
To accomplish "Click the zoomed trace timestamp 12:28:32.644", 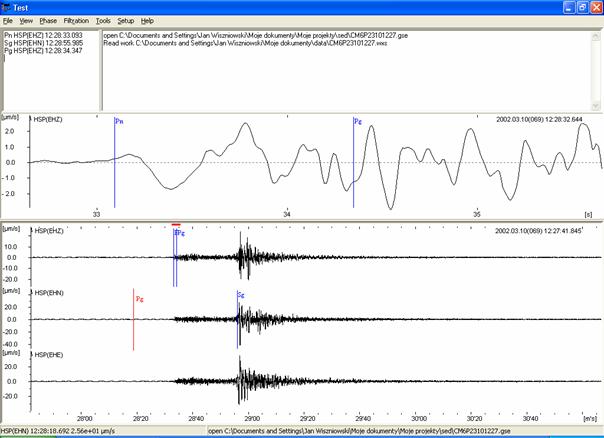I will 539,119.
